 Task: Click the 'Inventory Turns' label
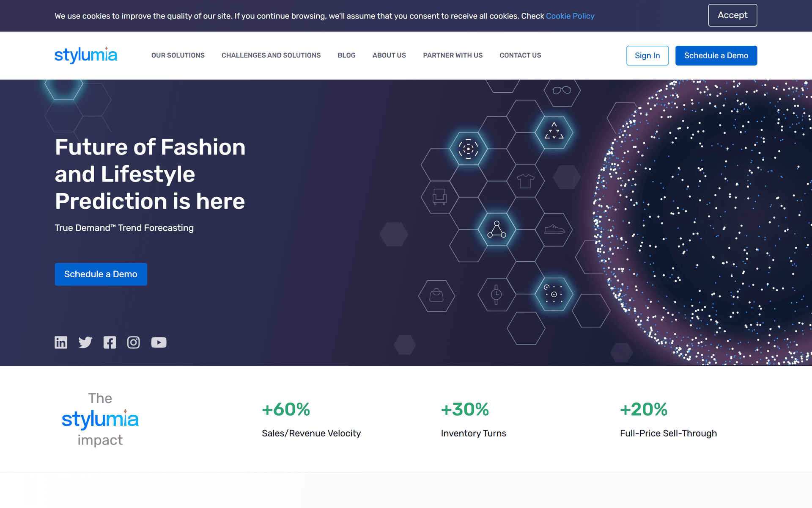(x=474, y=433)
